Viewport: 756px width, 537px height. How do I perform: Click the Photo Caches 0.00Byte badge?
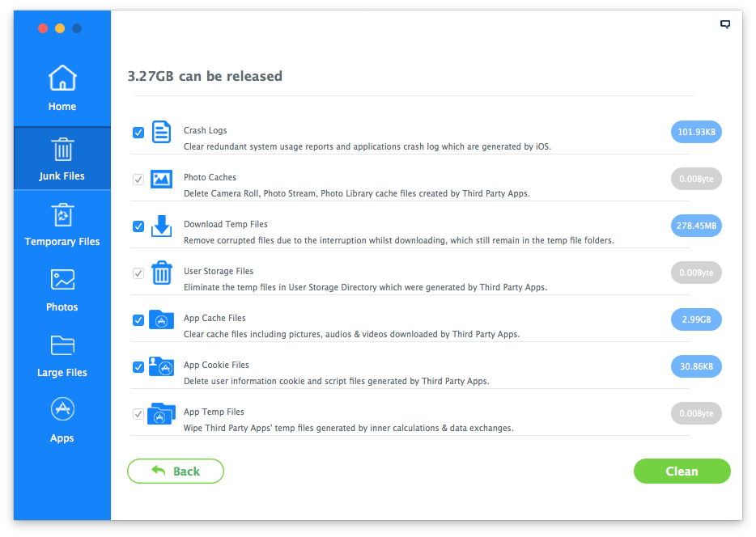coord(696,179)
